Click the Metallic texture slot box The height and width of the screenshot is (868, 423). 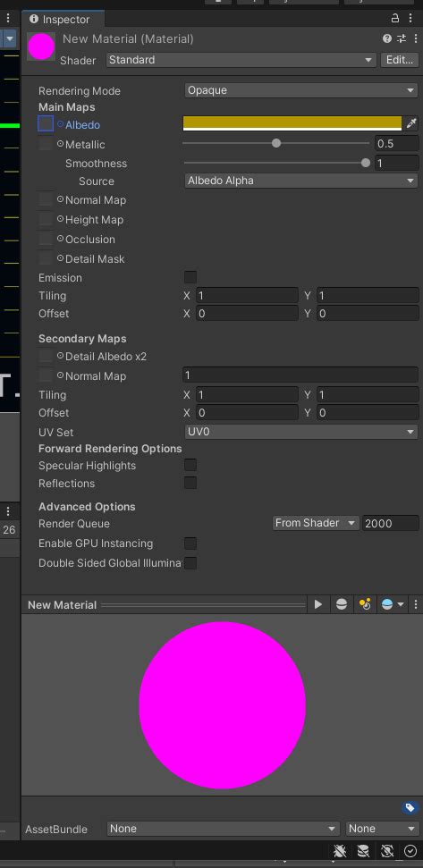[x=46, y=144]
